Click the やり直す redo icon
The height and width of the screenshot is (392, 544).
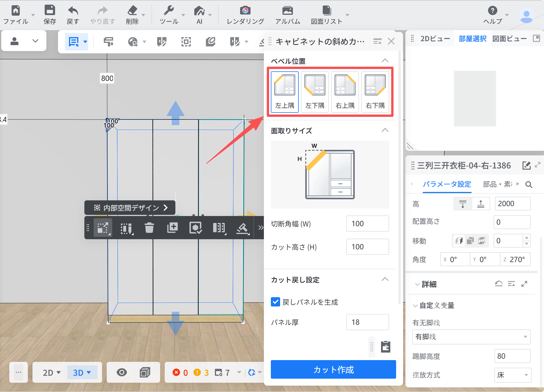(x=102, y=10)
